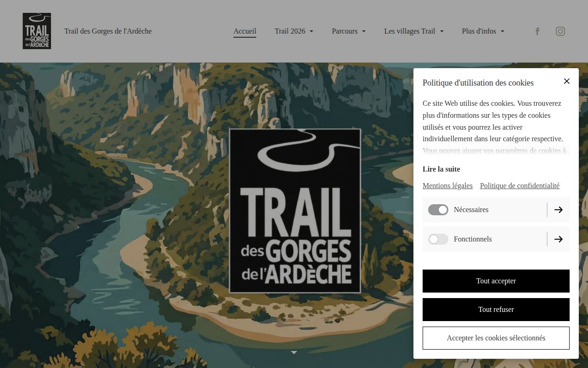This screenshot has width=588, height=368.
Task: Click Trail des Gorges de l'Ardèche site title
Action: click(x=108, y=31)
